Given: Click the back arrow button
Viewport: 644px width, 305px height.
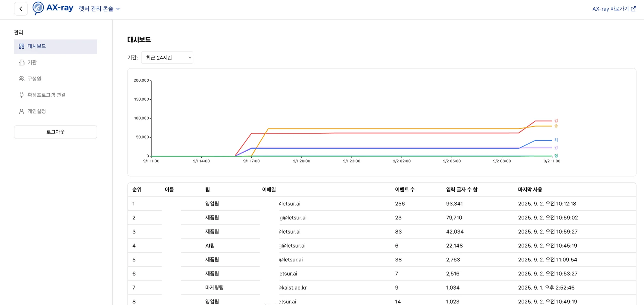Looking at the screenshot, I should tap(21, 9).
